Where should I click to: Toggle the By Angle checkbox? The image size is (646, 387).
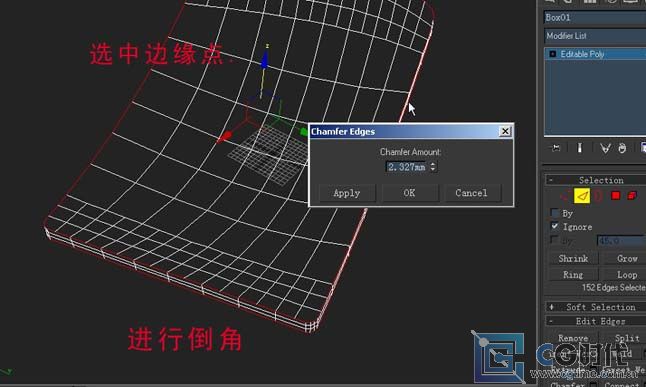coord(555,239)
